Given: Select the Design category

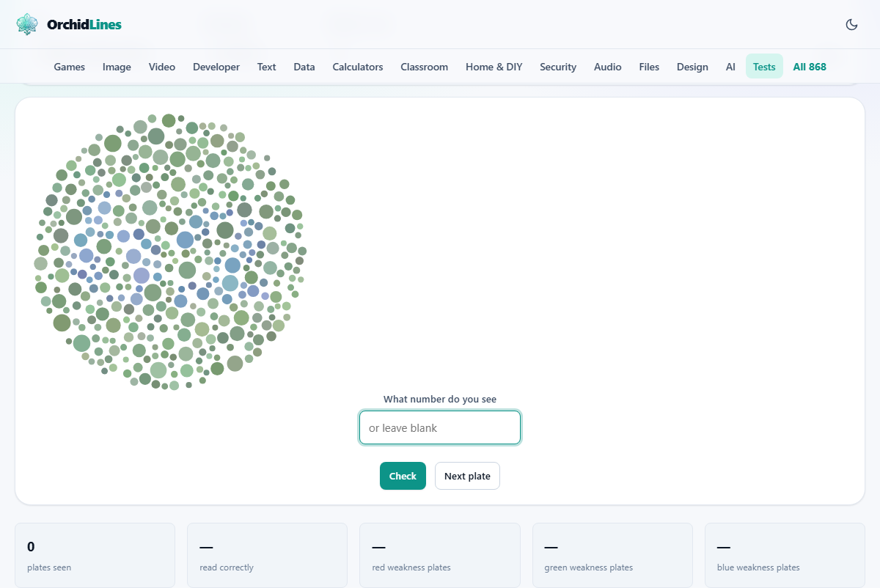Looking at the screenshot, I should (692, 67).
